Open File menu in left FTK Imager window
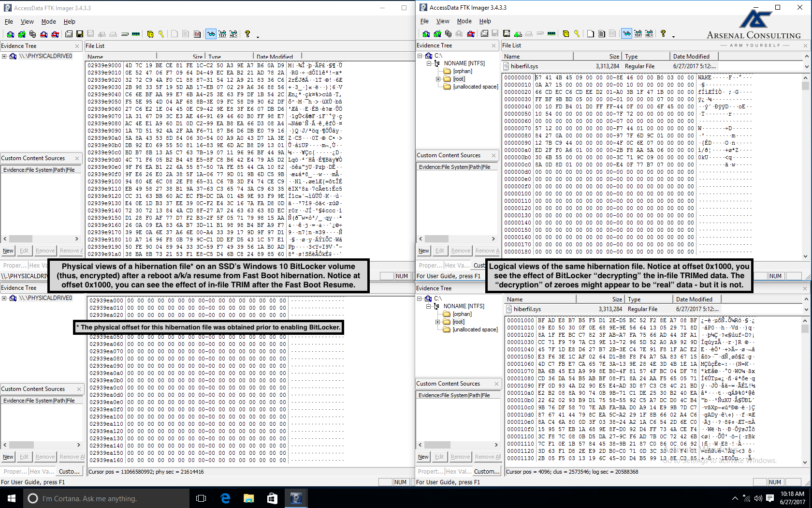The image size is (812, 508). click(9, 22)
